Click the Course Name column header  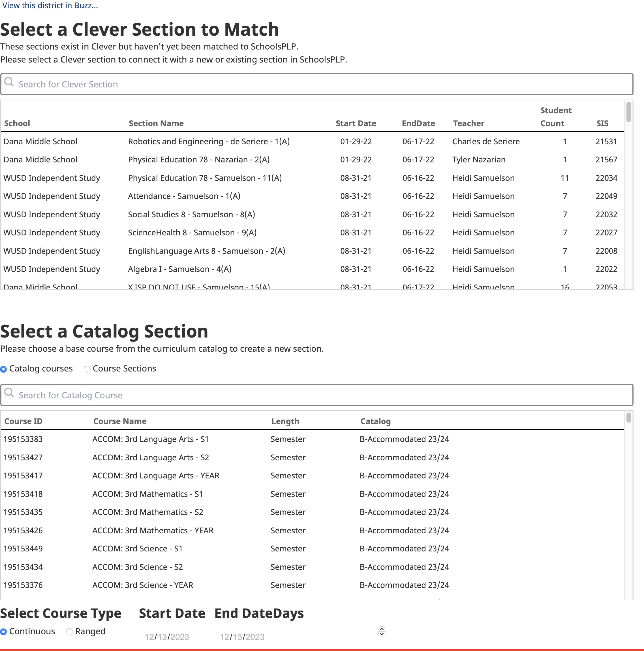coord(120,421)
